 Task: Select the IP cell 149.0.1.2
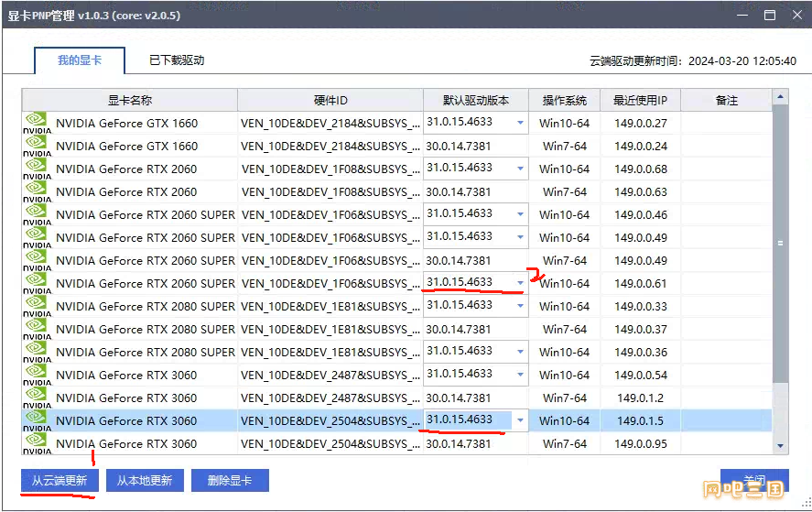point(641,398)
